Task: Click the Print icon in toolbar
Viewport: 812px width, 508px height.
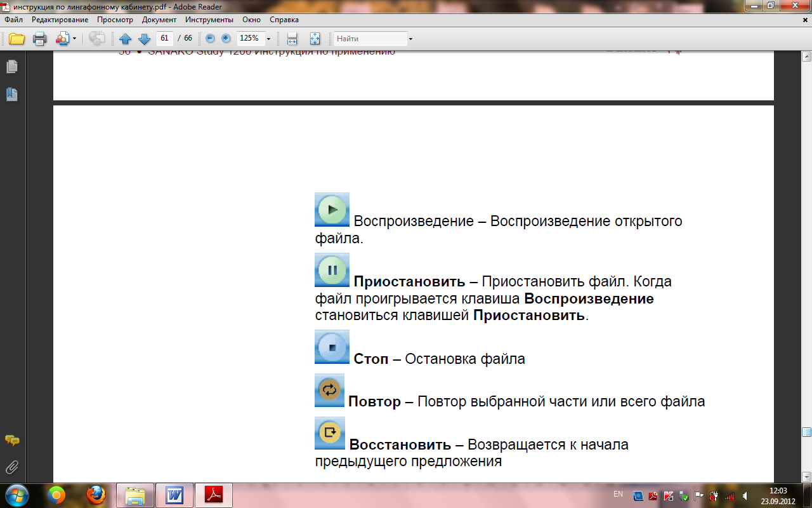Action: [39, 39]
